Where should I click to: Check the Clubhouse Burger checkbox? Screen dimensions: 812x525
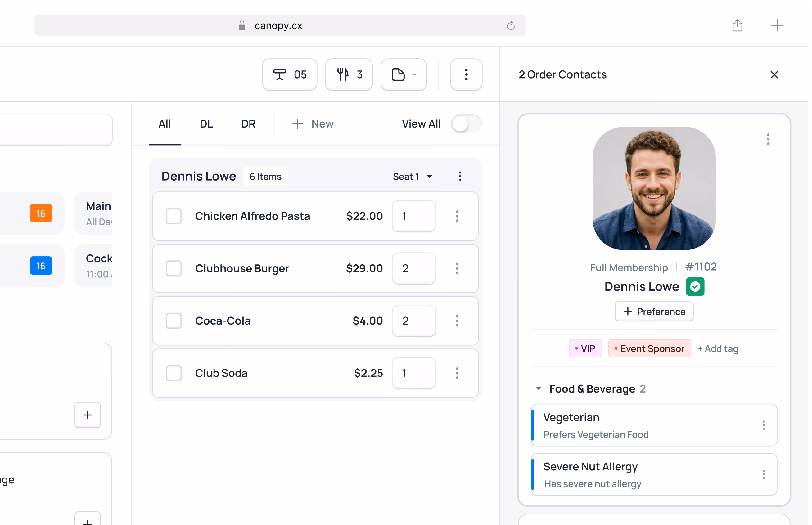(x=174, y=269)
